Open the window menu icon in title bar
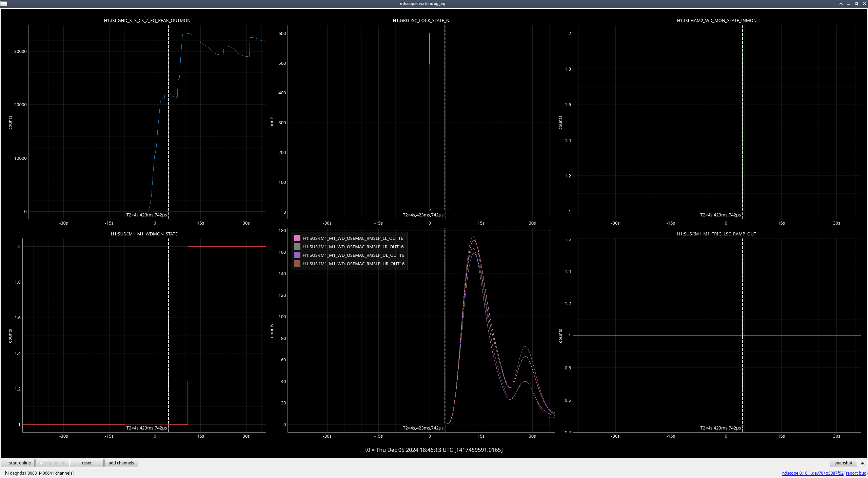Image resolution: width=868 pixels, height=478 pixels. pyautogui.click(x=4, y=3)
